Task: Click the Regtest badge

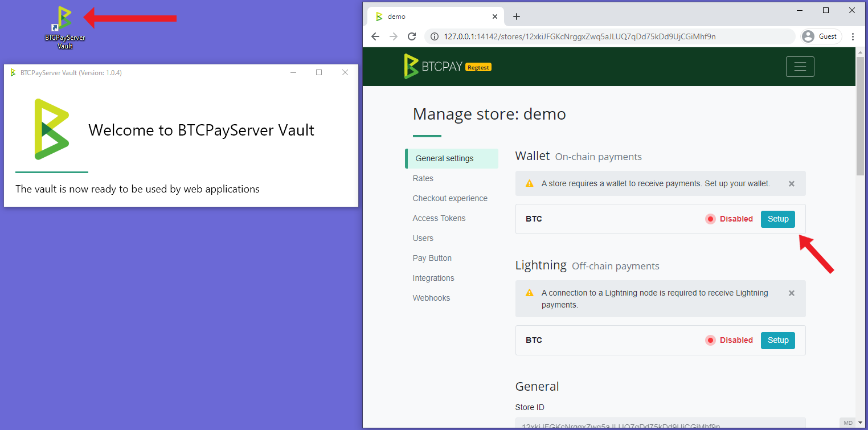Action: (x=478, y=67)
